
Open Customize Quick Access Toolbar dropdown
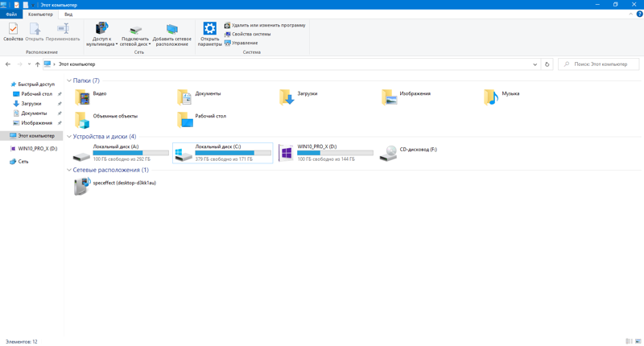[33, 6]
